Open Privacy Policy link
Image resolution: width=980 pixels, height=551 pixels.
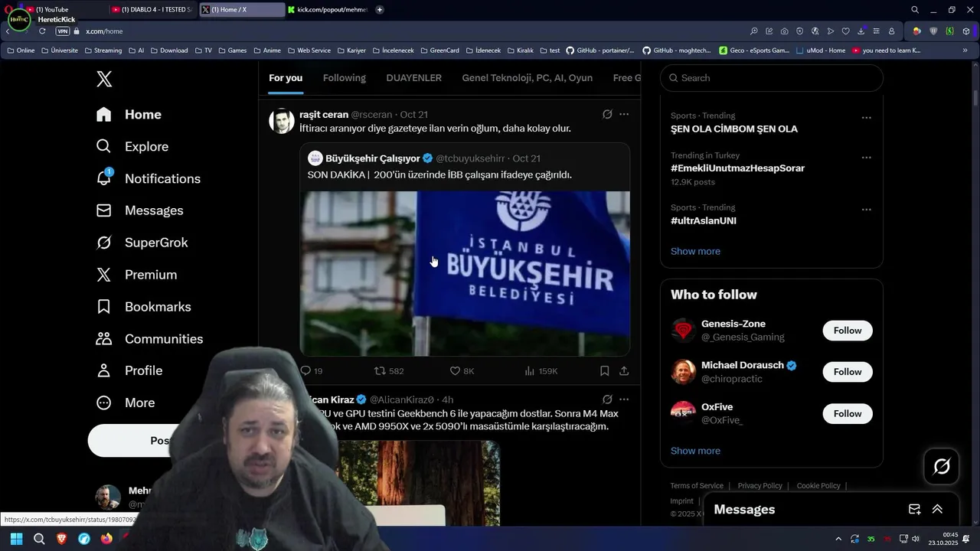(759, 486)
